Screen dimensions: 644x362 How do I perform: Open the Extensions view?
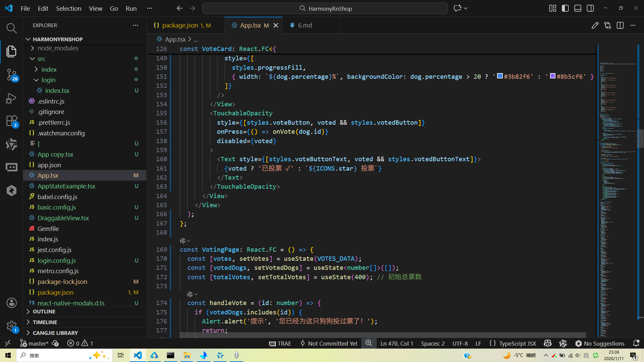11,121
